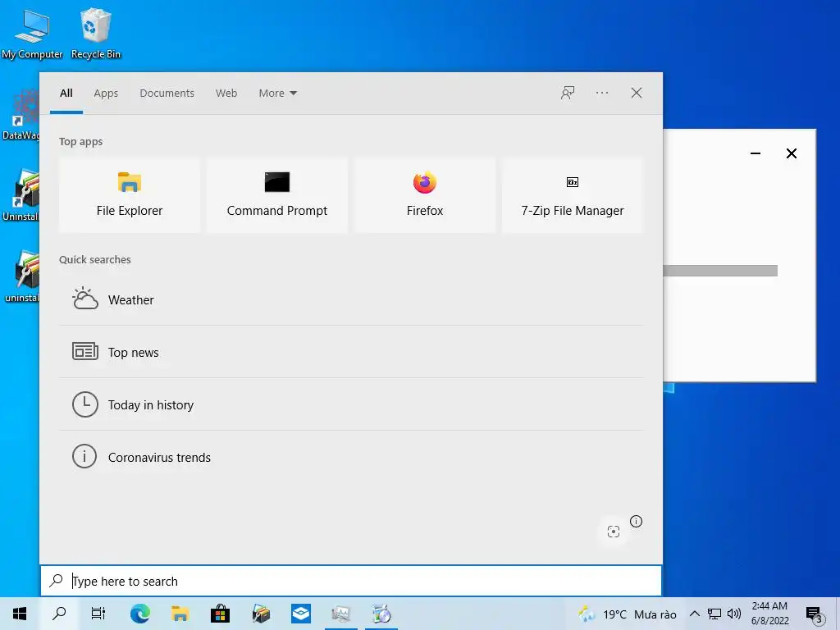Viewport: 840px width, 630px height.
Task: Switch to the Web tab
Action: pos(226,94)
